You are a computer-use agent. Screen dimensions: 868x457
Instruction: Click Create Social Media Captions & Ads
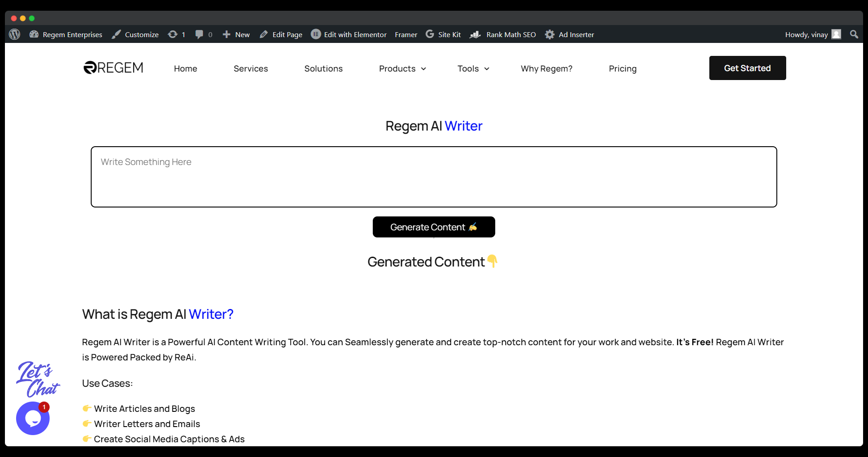tap(169, 439)
